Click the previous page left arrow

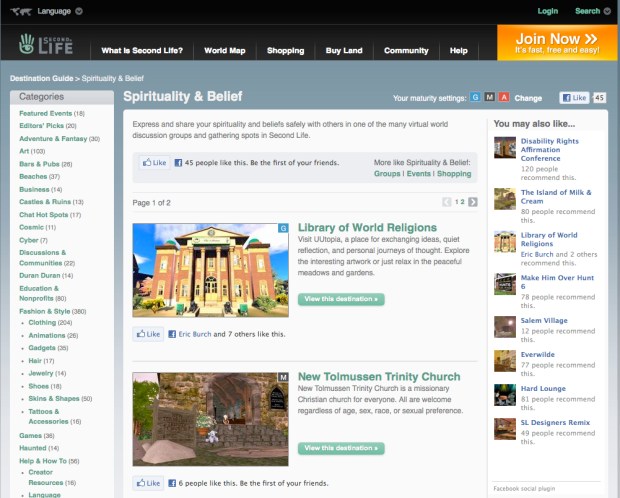(447, 202)
